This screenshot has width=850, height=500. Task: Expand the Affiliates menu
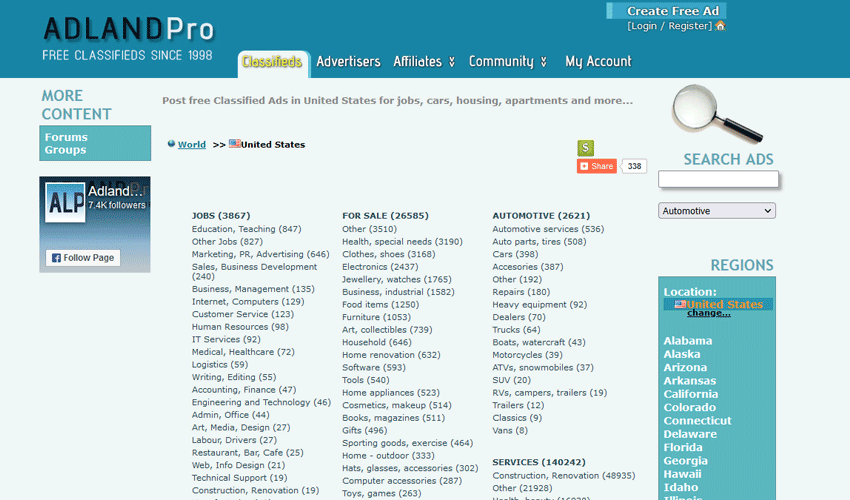point(424,62)
